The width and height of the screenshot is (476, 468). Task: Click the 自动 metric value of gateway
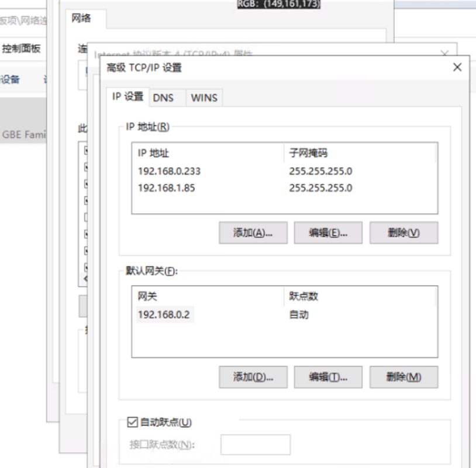[x=299, y=314]
